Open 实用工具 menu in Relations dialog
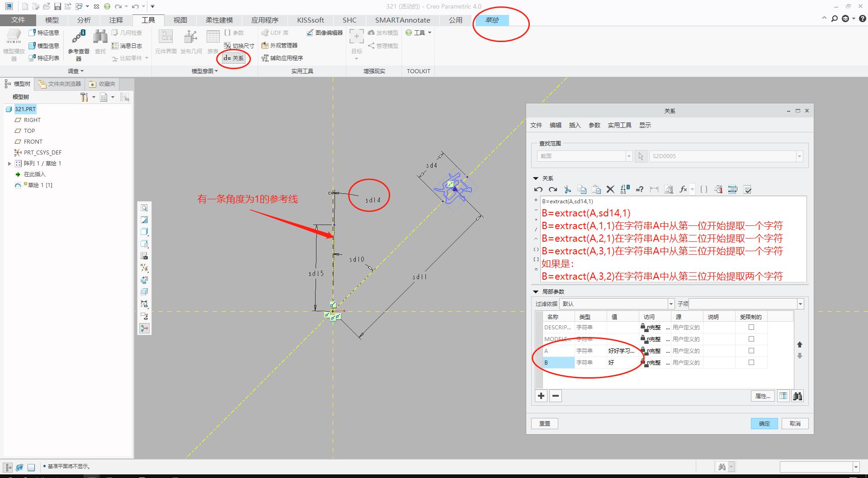Image resolution: width=868 pixels, height=478 pixels. [x=619, y=125]
